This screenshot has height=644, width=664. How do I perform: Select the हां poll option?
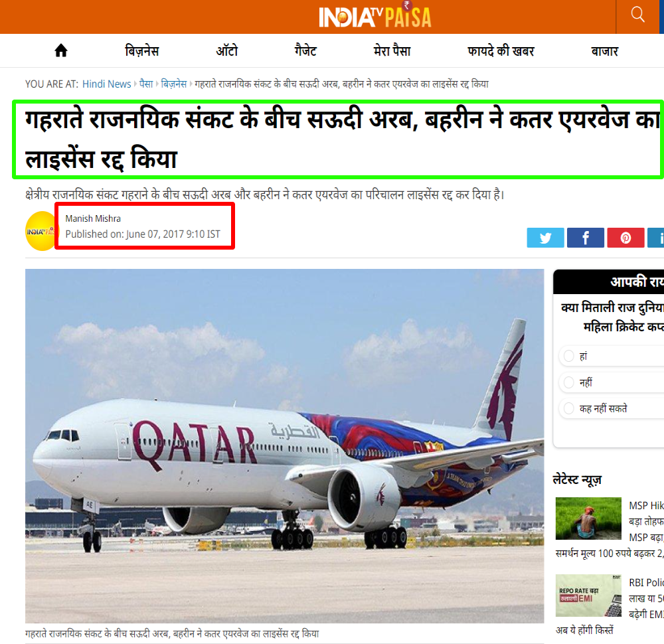569,356
